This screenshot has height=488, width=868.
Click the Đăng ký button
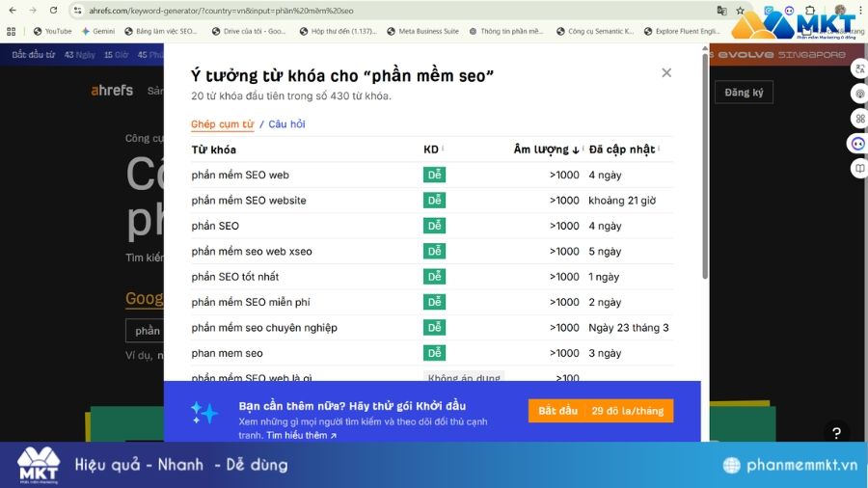[x=744, y=93]
